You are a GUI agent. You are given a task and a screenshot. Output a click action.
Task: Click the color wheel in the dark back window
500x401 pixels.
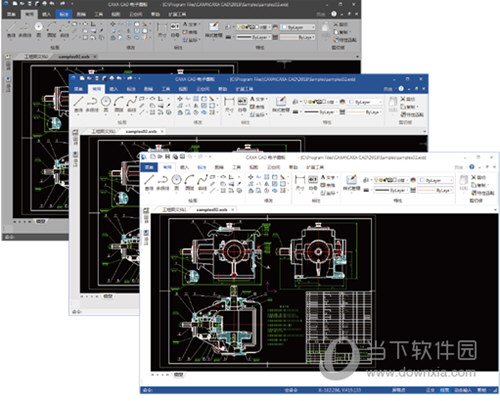click(x=275, y=27)
